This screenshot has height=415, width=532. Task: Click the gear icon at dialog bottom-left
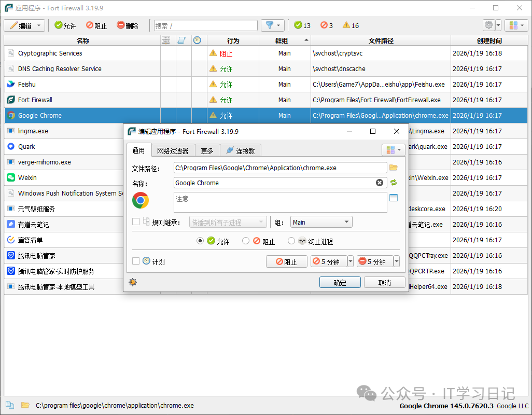(x=133, y=282)
